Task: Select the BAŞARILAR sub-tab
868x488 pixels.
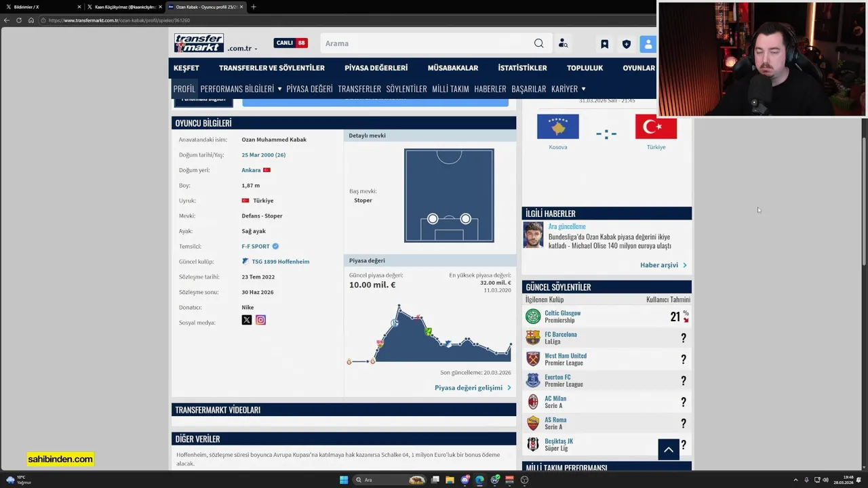Action: 528,89
